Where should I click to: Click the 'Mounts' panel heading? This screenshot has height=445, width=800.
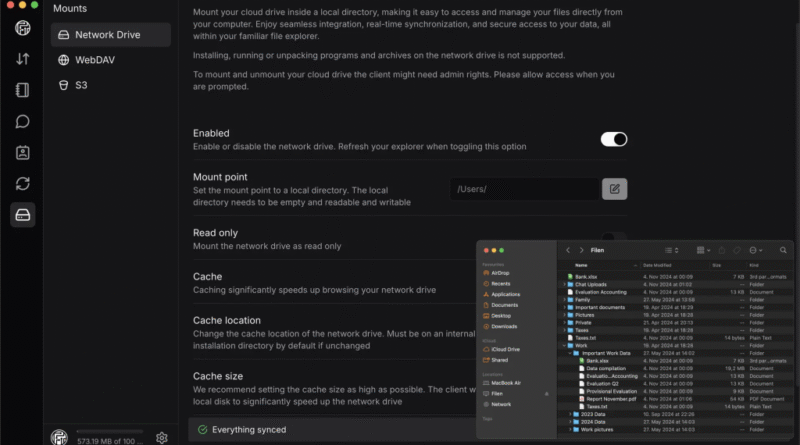70,8
